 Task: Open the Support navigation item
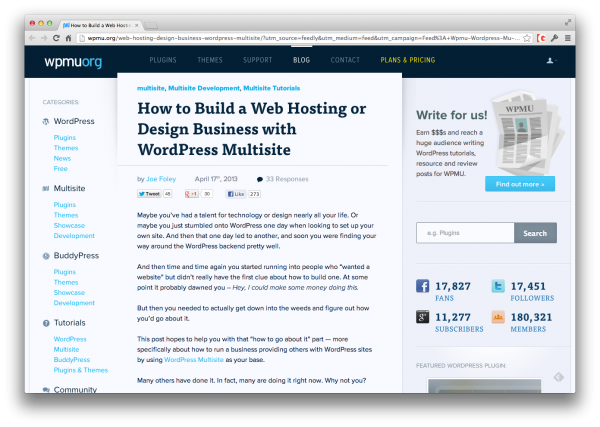(258, 60)
